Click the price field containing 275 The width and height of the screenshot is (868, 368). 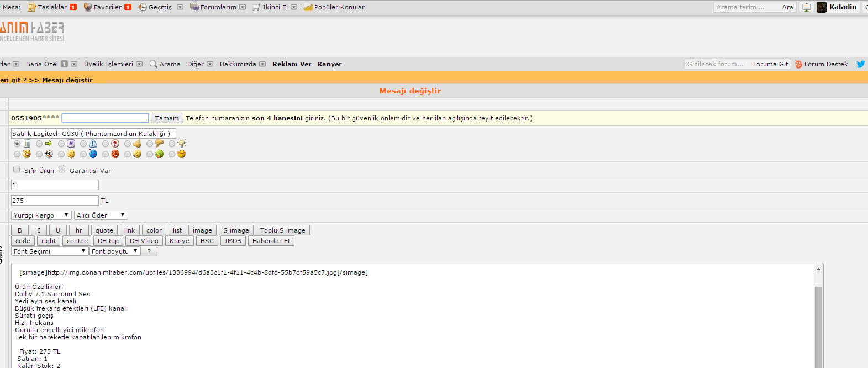point(55,201)
